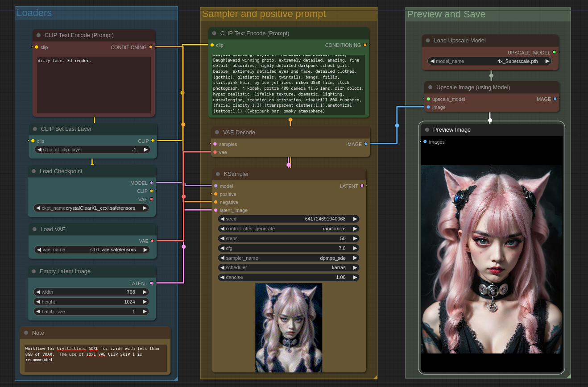588x387 pixels.
Task: Click the model input socket on KSampler
Action: 216,186
